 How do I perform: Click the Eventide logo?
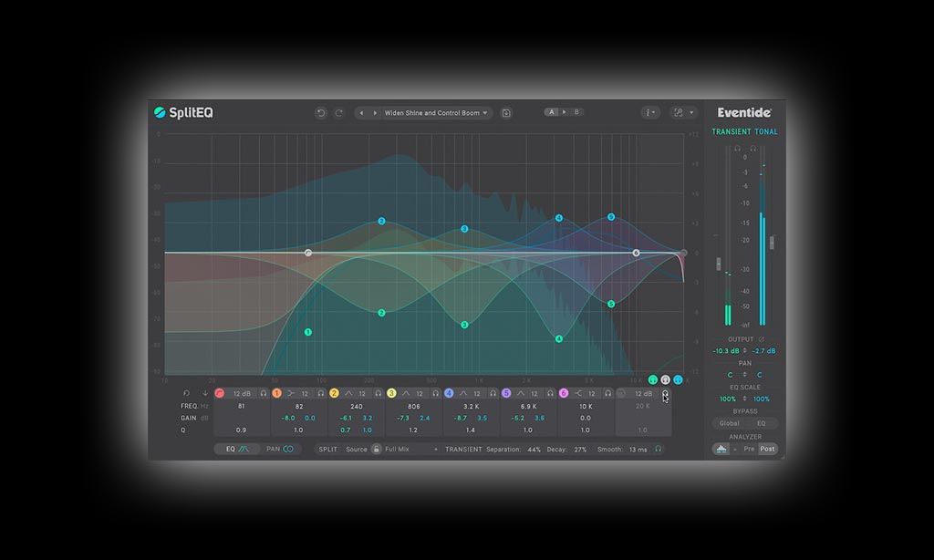coord(744,112)
